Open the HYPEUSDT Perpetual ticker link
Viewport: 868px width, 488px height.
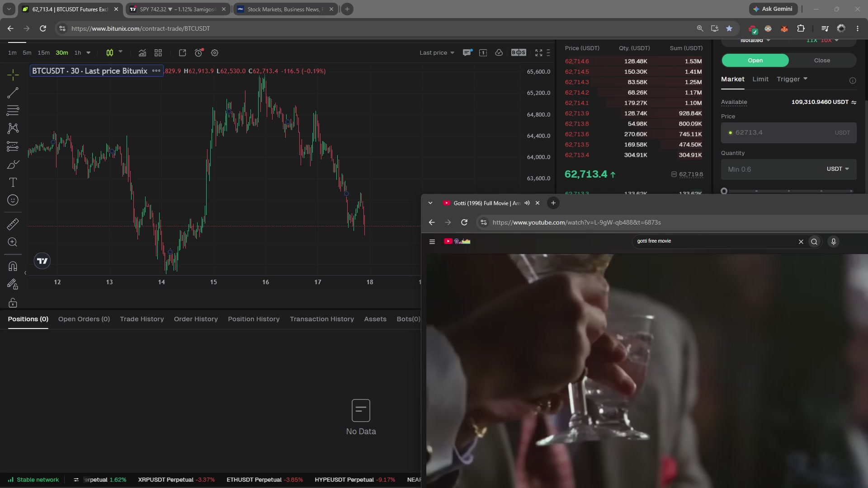355,480
